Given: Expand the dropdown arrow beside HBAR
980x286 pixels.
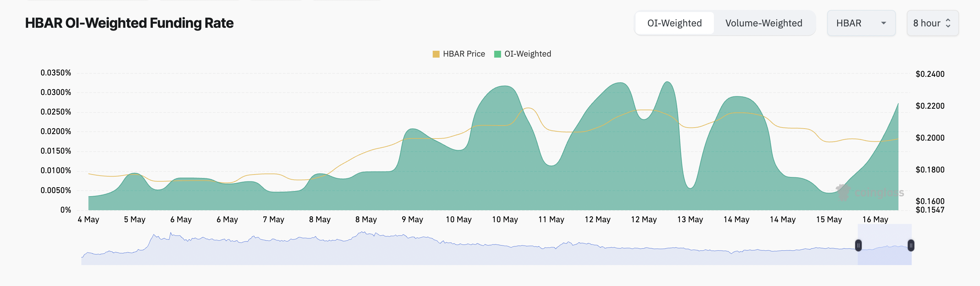Looking at the screenshot, I should coord(884,23).
